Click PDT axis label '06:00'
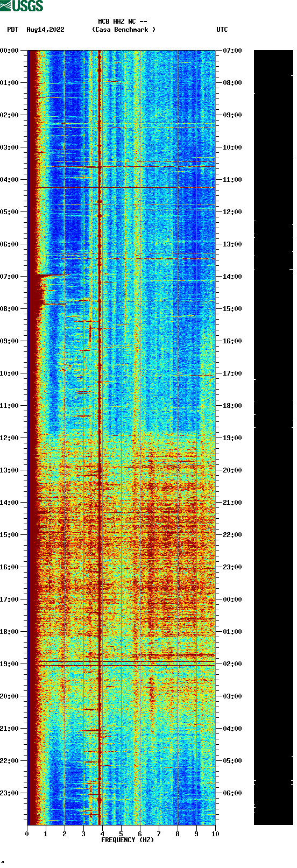The image size is (297, 868). (9, 244)
